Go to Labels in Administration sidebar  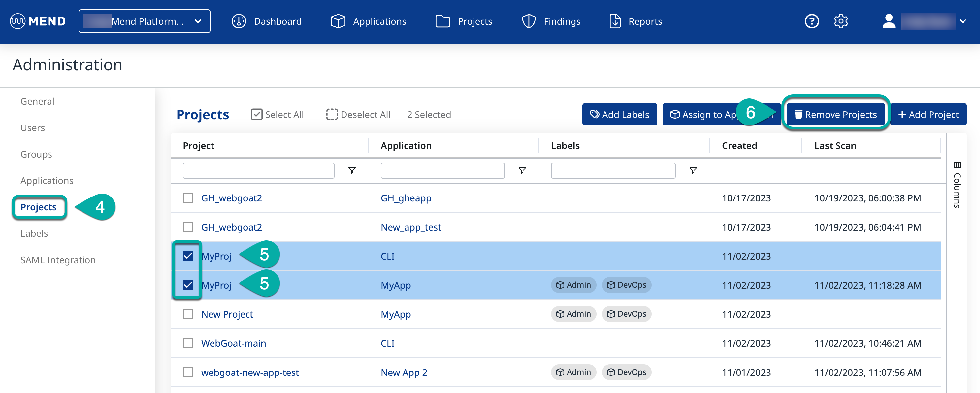click(34, 233)
